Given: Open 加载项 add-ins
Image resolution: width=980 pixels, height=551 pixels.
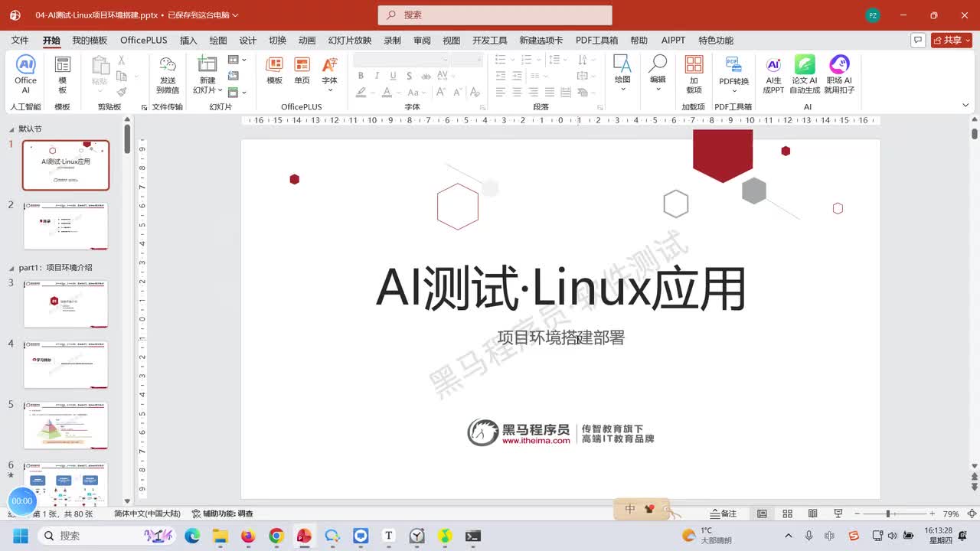Looking at the screenshot, I should (x=694, y=74).
